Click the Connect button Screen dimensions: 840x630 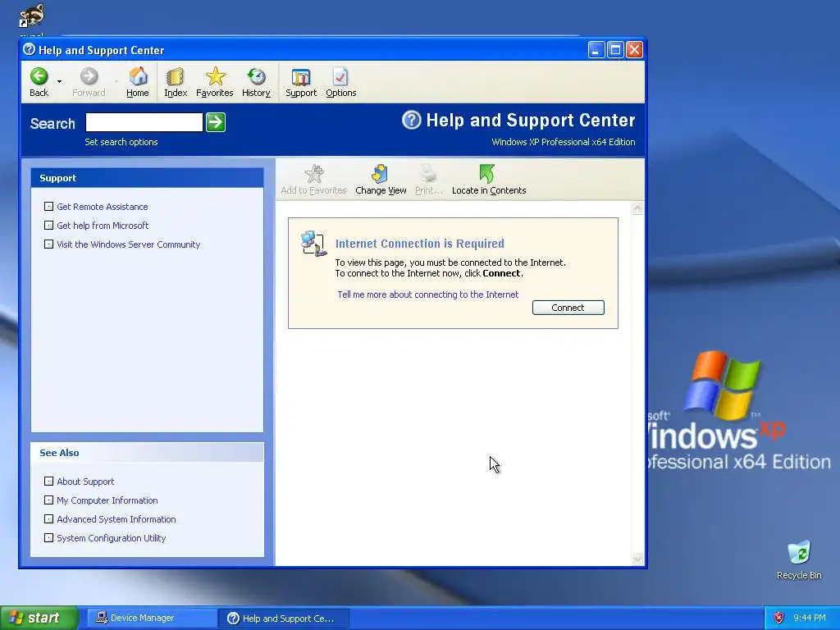(568, 308)
